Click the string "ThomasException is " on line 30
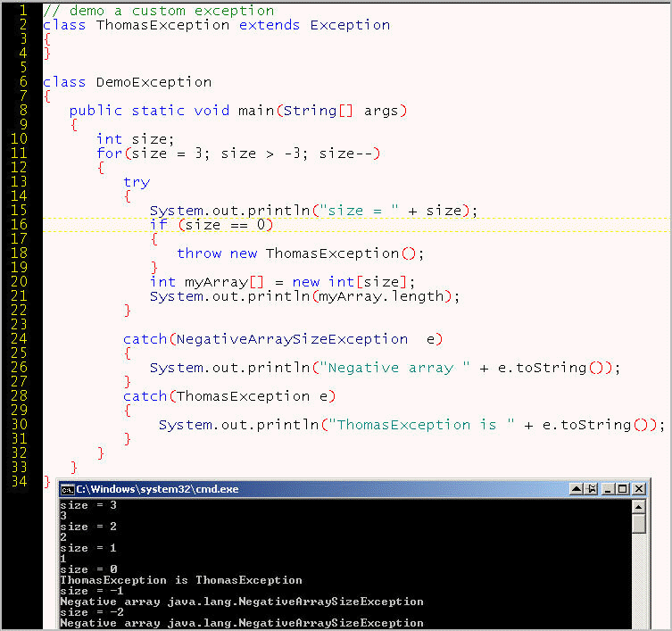672x631 pixels. pos(421,425)
